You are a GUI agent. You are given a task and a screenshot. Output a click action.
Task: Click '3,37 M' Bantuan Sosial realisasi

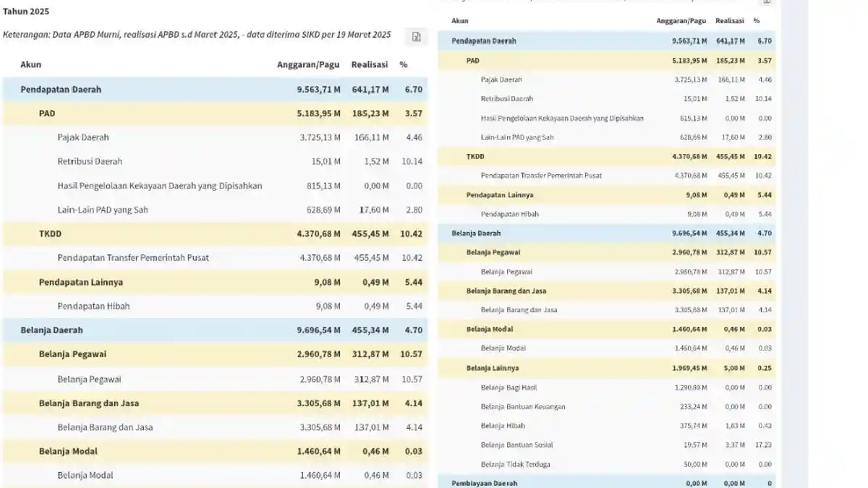(x=735, y=445)
